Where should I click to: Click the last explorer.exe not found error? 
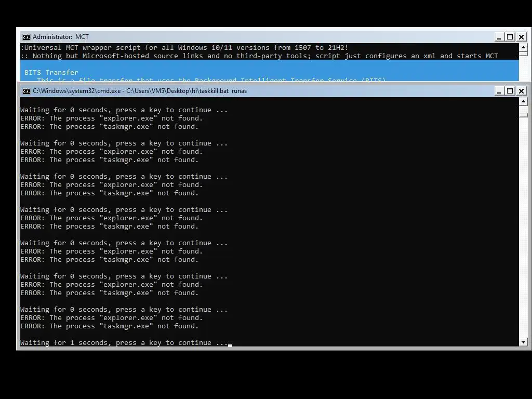click(112, 318)
